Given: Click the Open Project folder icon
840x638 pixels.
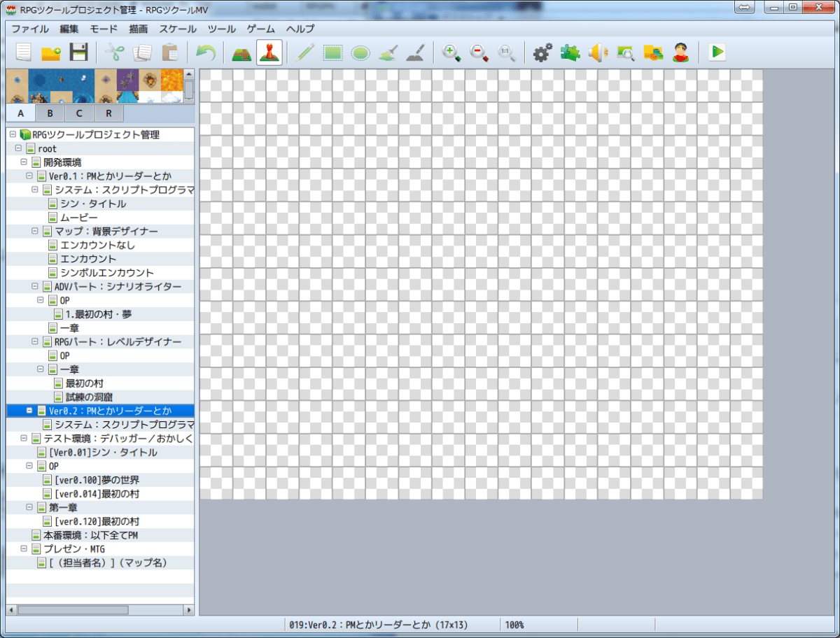Looking at the screenshot, I should 51,52.
